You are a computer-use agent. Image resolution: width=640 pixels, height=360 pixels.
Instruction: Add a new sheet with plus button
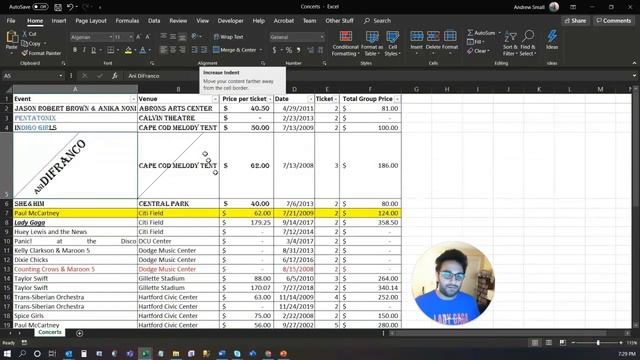(x=80, y=333)
